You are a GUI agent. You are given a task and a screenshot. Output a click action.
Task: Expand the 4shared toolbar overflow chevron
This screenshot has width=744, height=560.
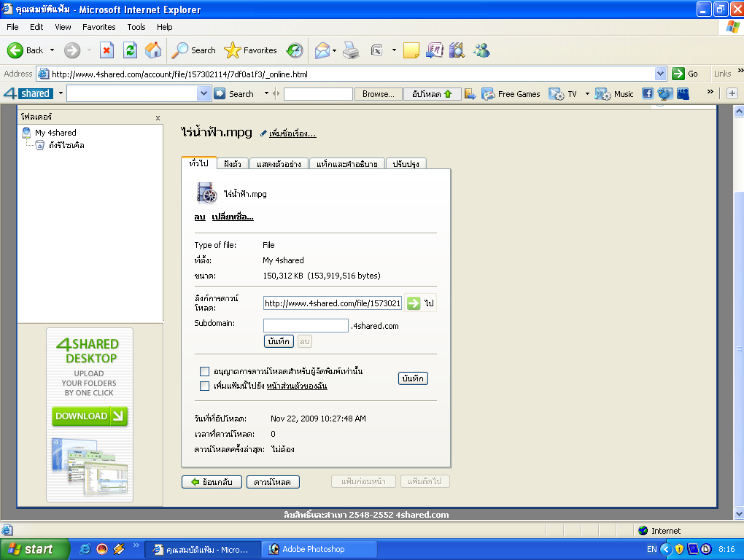pyautogui.click(x=710, y=92)
